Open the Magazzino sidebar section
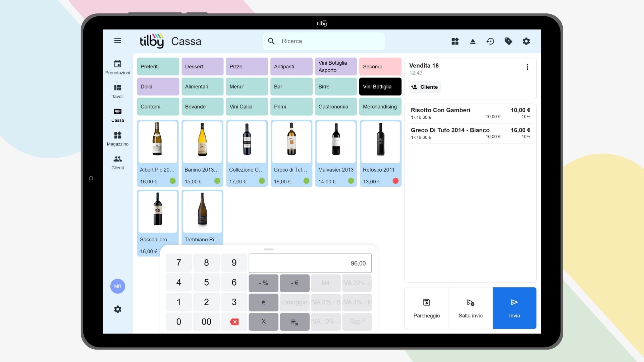The height and width of the screenshot is (362, 644). point(117,138)
